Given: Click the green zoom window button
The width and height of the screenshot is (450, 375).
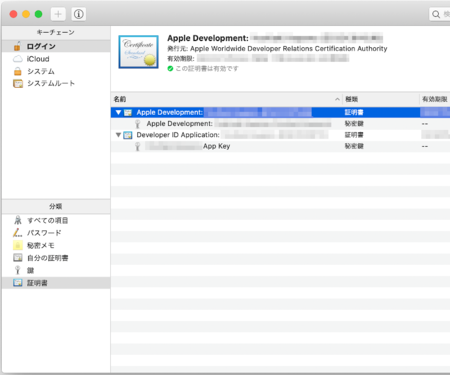Looking at the screenshot, I should (39, 14).
